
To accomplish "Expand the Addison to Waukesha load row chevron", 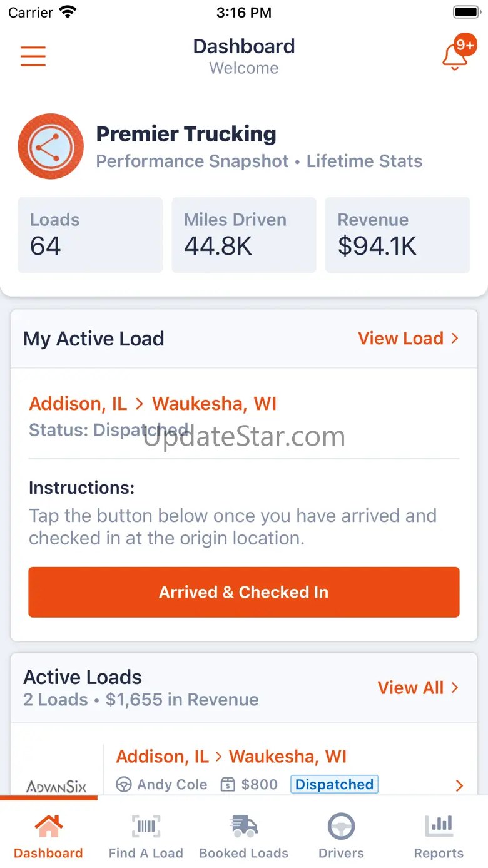I will pos(459,785).
